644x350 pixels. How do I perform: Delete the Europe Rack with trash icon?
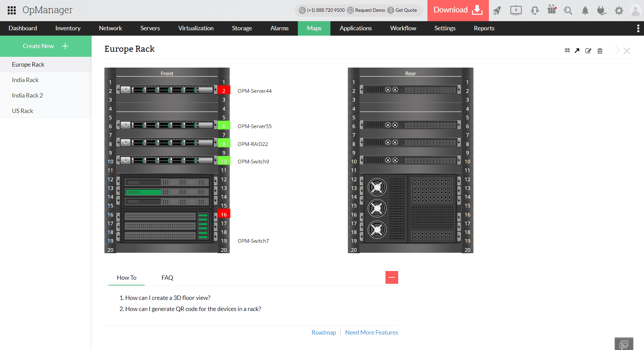coord(600,51)
